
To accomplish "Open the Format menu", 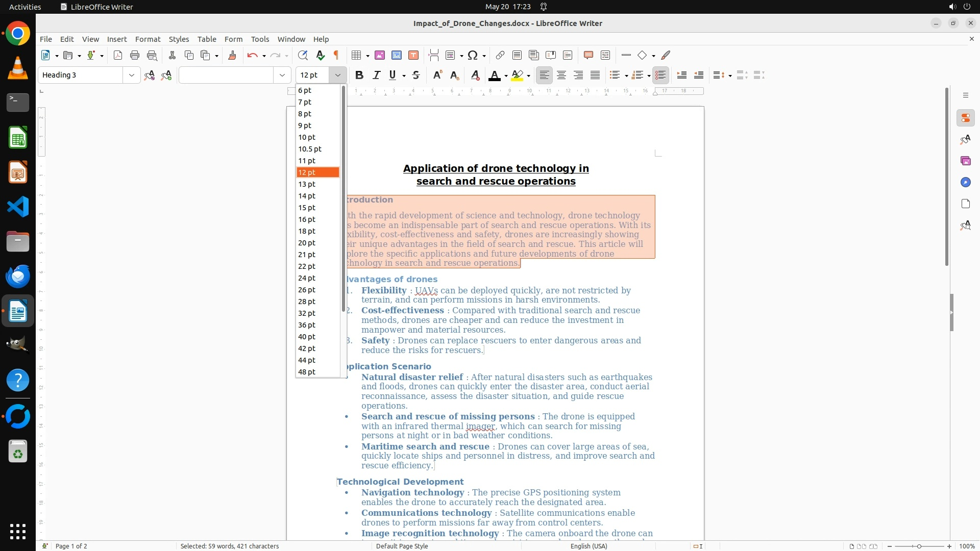I will coord(148,39).
